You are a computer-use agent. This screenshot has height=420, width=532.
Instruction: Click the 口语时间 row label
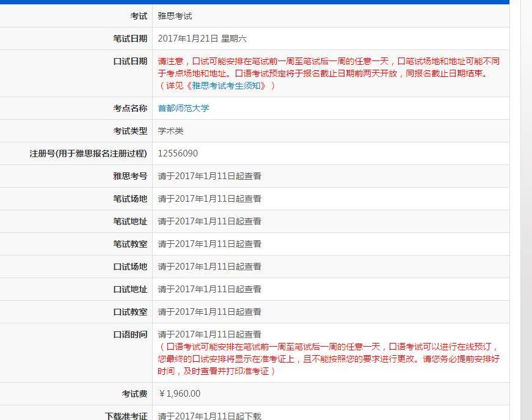[x=130, y=335]
